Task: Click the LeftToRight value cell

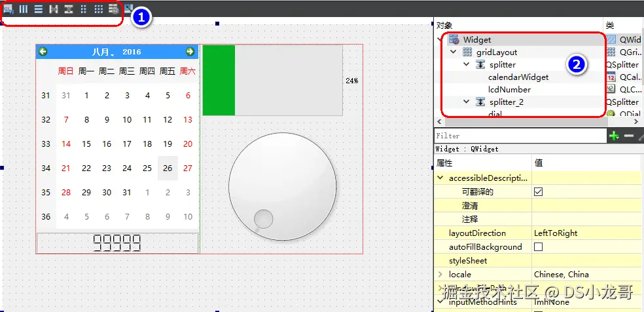Action: pyautogui.click(x=588, y=233)
